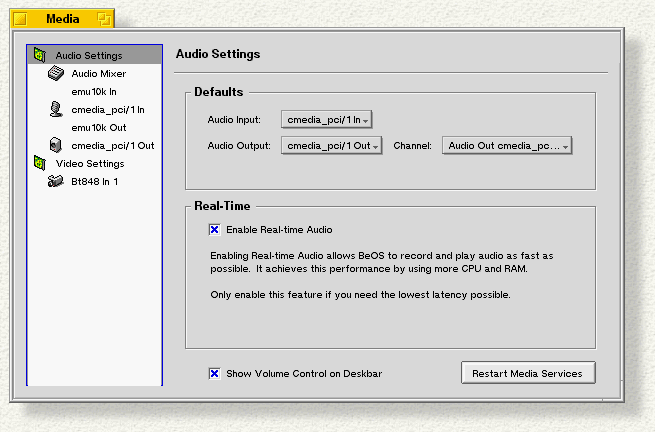Open the Audio Output dropdown
Screen dimensions: 655x432
[x=331, y=146]
